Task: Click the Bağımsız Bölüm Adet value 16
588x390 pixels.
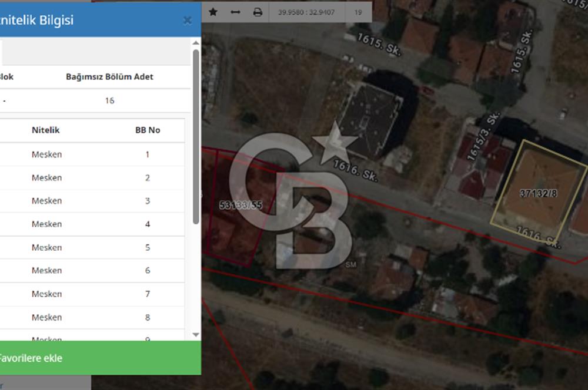Action: click(109, 100)
